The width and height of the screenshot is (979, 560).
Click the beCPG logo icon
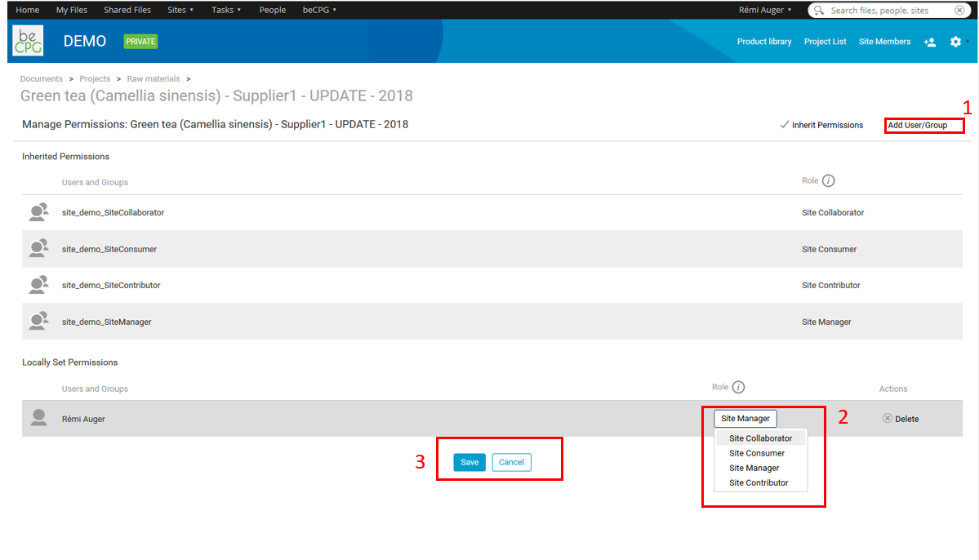pyautogui.click(x=28, y=41)
